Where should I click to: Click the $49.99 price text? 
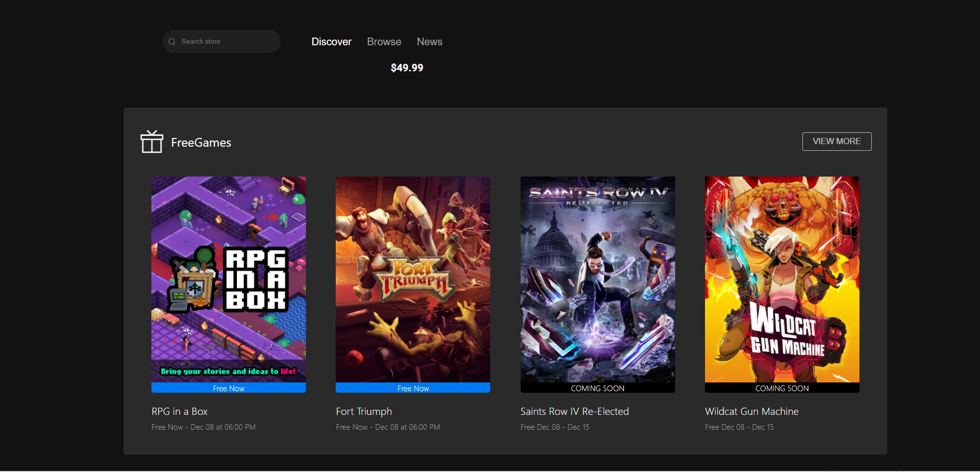click(407, 68)
